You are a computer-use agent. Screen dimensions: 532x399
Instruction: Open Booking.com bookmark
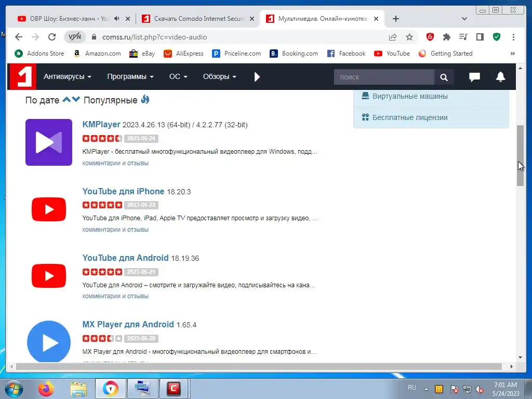click(x=294, y=54)
